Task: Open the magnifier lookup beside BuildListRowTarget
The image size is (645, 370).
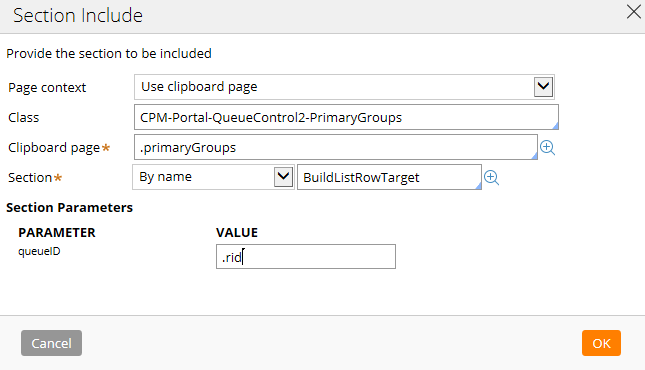Action: click(x=491, y=177)
